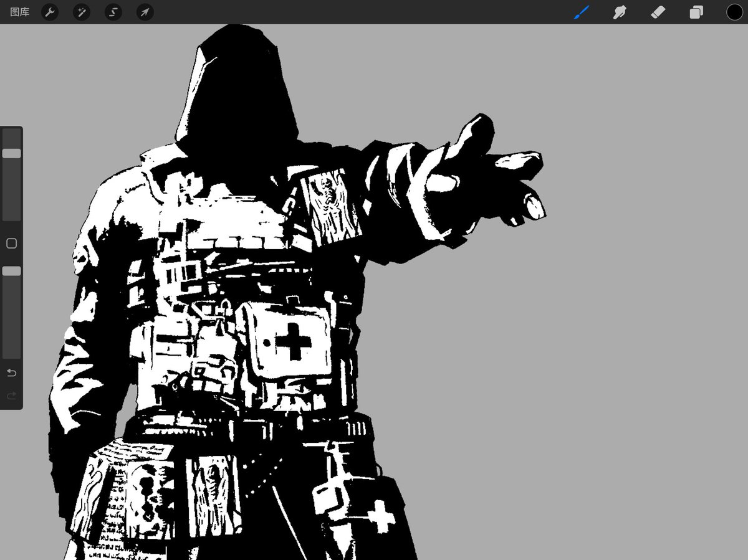Select the Paint brush tool

[582, 12]
